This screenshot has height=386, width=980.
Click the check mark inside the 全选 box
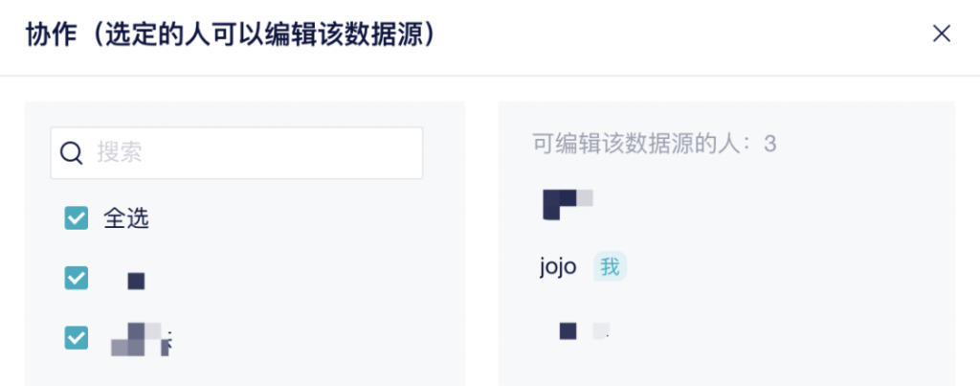(x=76, y=218)
